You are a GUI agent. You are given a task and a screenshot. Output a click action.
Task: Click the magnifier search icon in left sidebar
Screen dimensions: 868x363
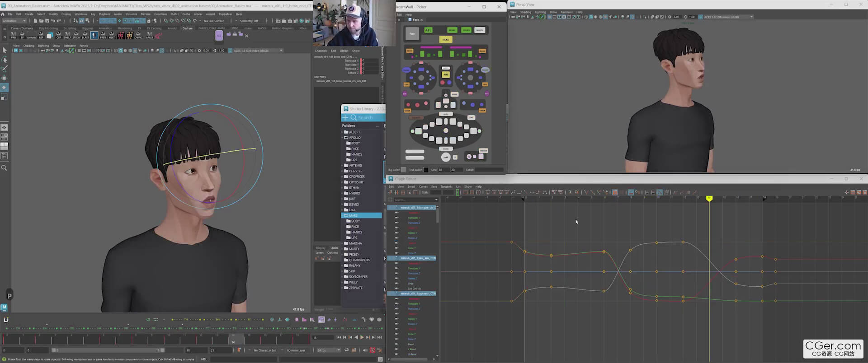coord(4,168)
